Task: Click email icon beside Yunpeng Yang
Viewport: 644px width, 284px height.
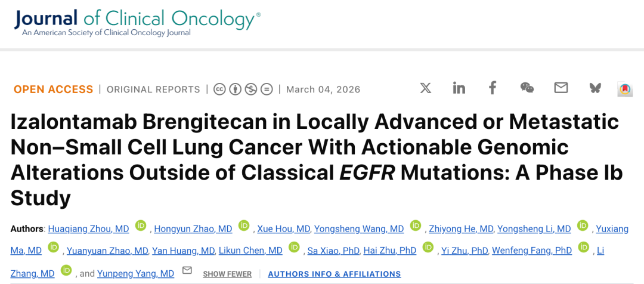Action: pos(187,270)
